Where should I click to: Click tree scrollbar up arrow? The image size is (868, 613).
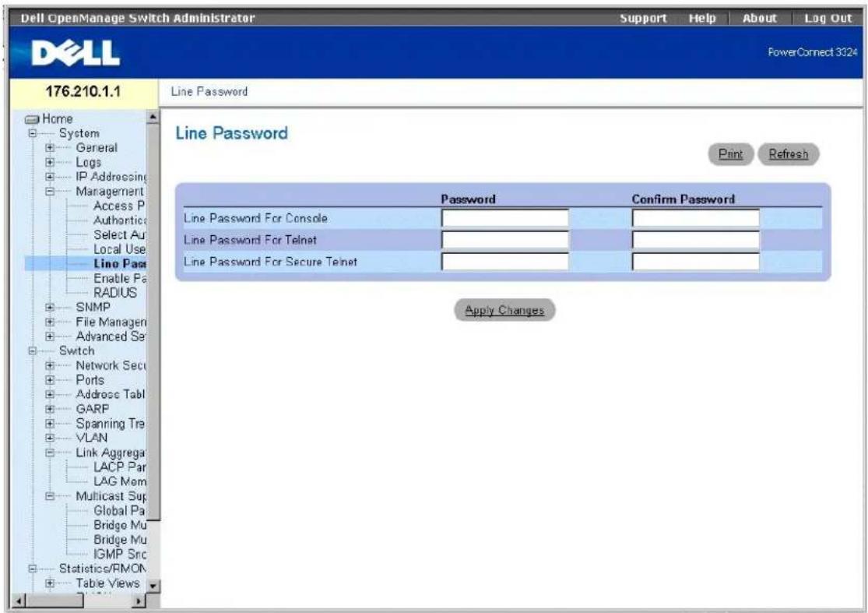153,117
